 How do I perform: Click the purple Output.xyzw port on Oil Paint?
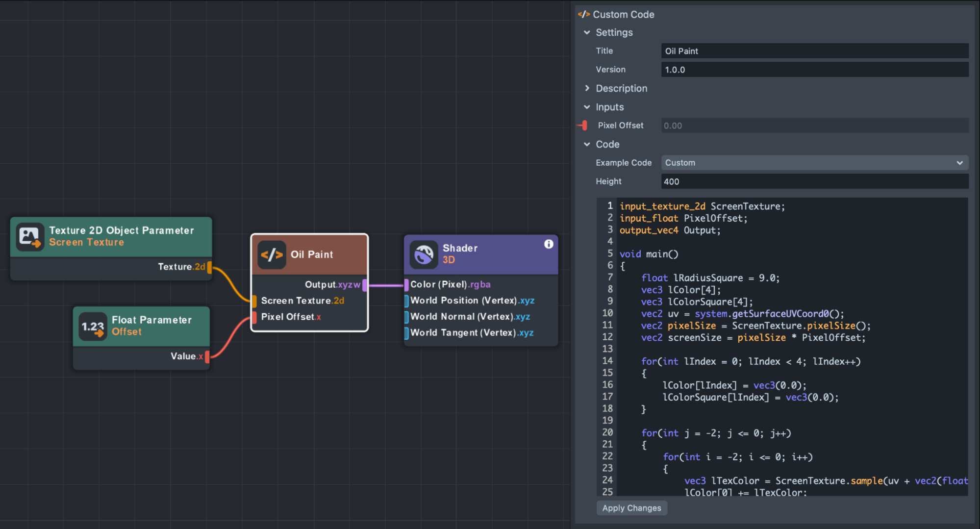point(364,285)
